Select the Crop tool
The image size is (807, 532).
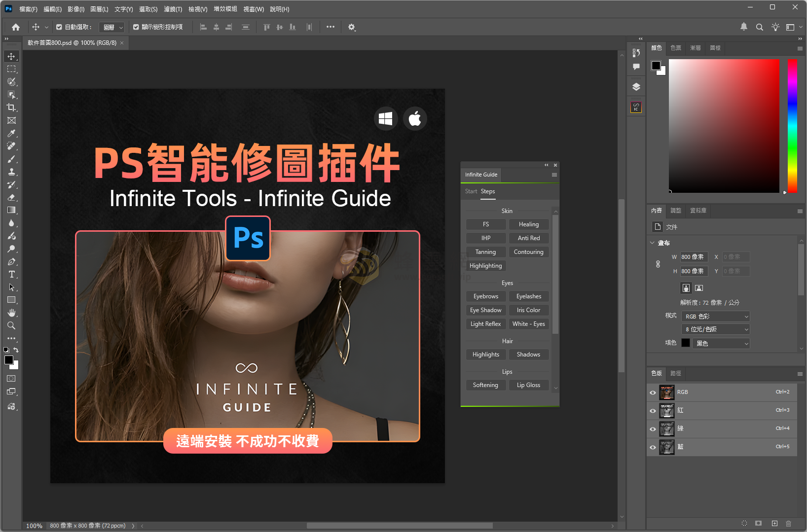[x=11, y=107]
